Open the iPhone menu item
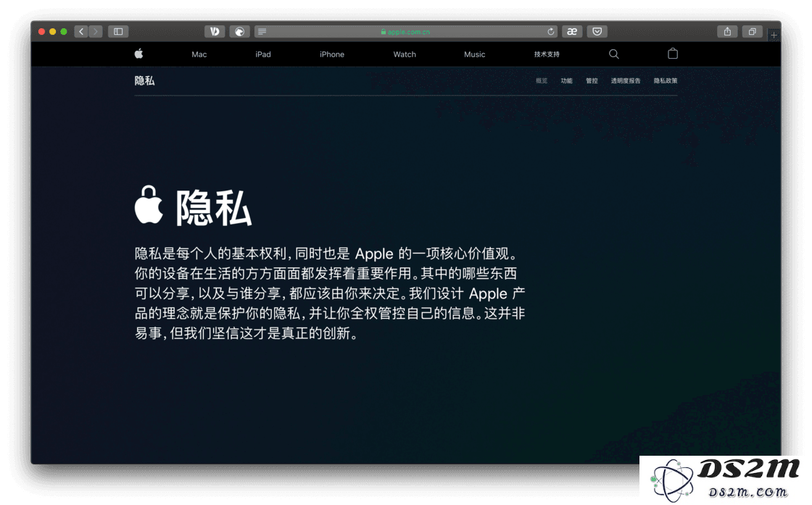 pos(332,54)
